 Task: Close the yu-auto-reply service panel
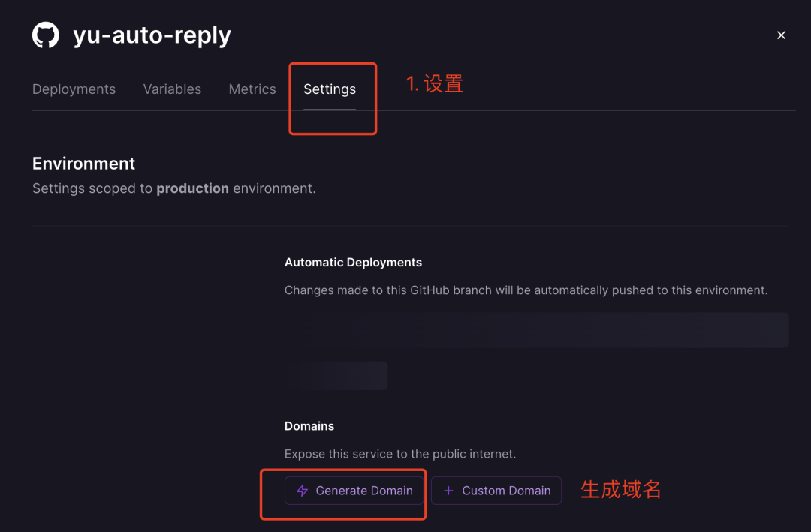coord(781,35)
